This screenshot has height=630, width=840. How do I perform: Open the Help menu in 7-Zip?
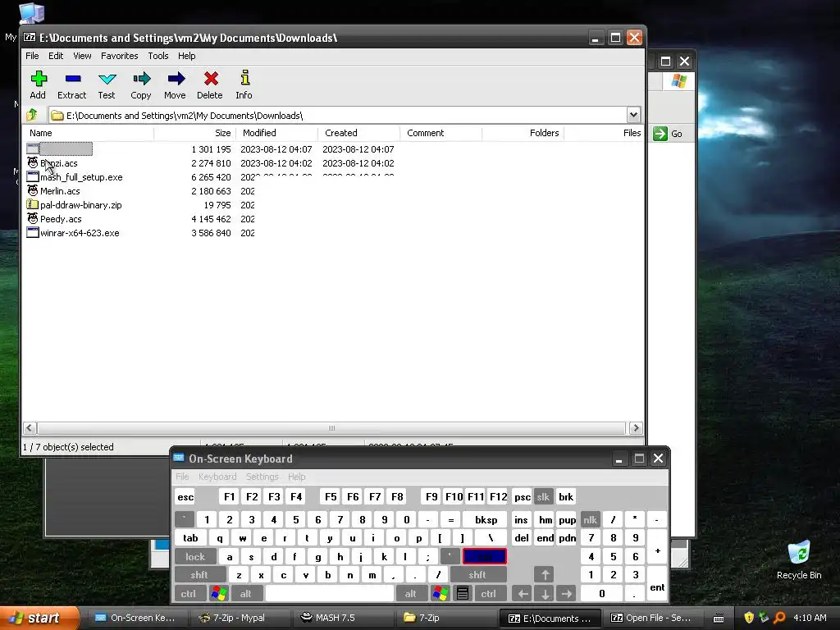coord(187,56)
